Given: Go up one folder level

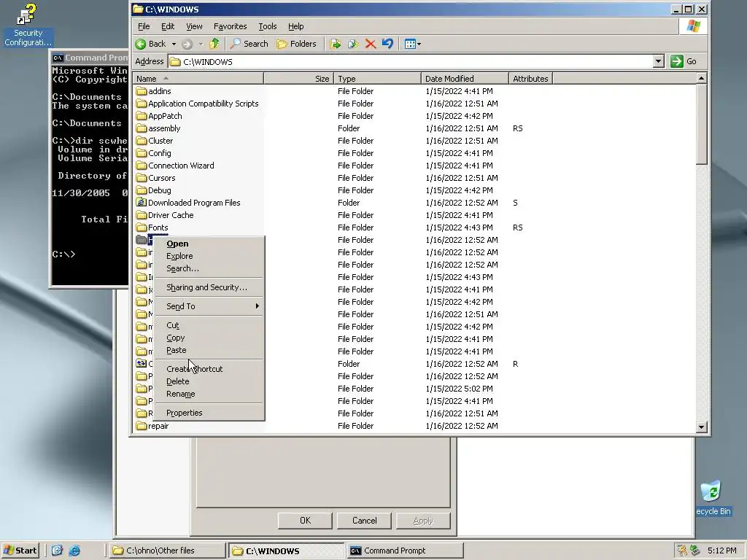Looking at the screenshot, I should [214, 44].
